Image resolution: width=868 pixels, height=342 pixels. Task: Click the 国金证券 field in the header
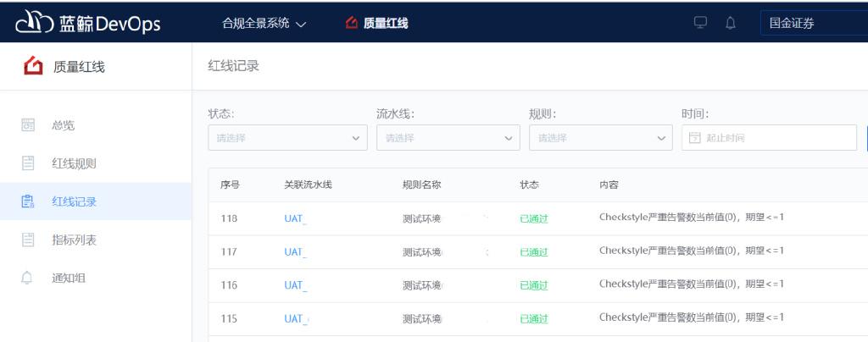point(814,23)
